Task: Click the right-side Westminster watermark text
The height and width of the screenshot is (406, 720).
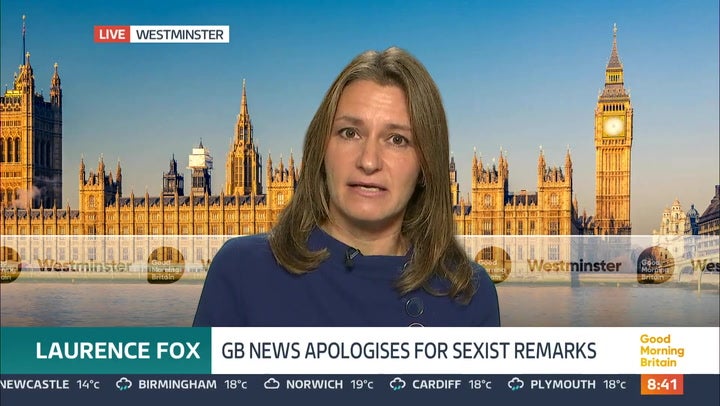Action: point(574,265)
